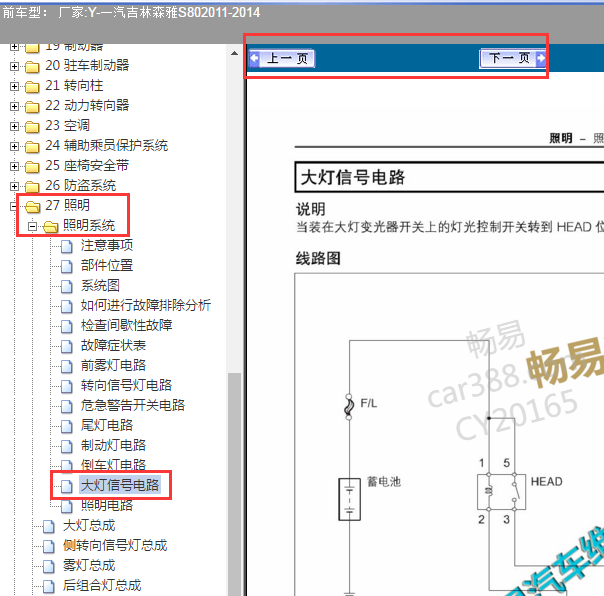This screenshot has width=604, height=596.
Task: Click the page icon beside 系统图
Action: tap(67, 287)
